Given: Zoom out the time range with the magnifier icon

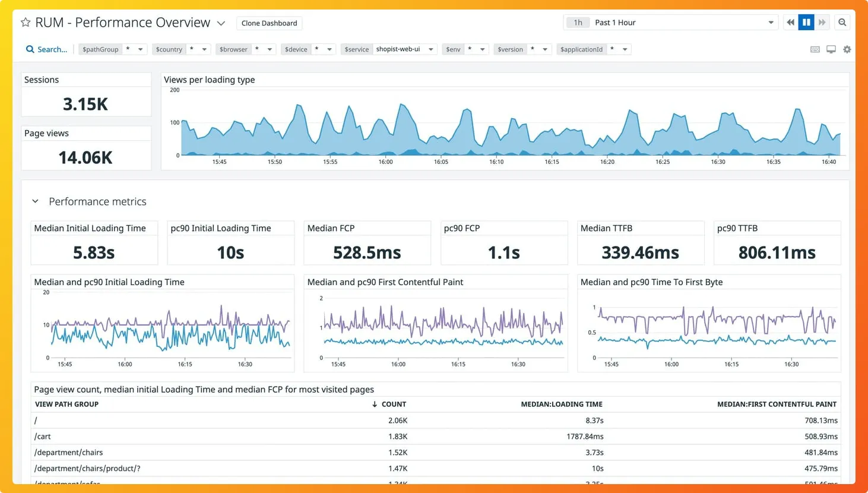Looking at the screenshot, I should coord(842,22).
